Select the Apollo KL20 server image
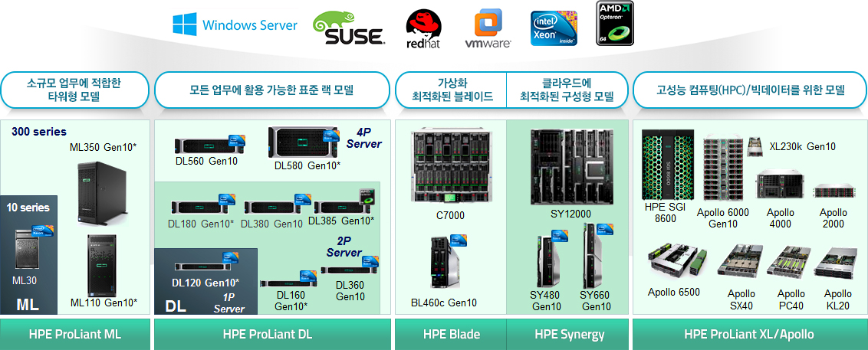 835,262
